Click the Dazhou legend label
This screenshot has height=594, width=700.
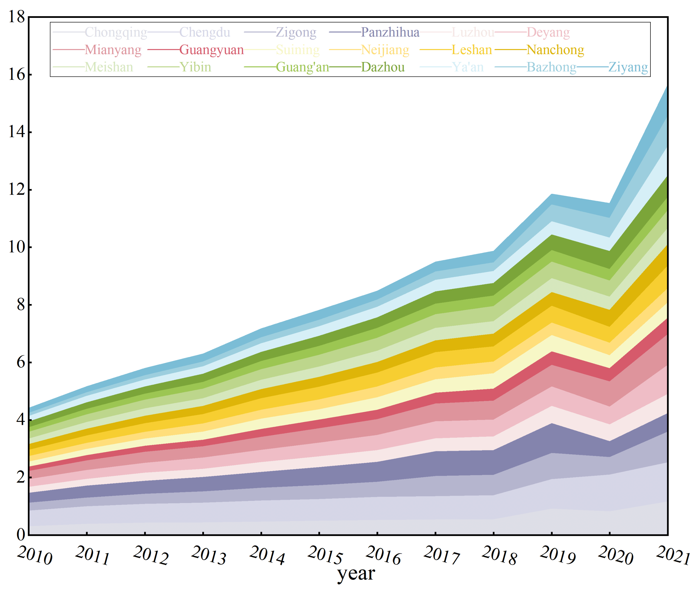(382, 67)
